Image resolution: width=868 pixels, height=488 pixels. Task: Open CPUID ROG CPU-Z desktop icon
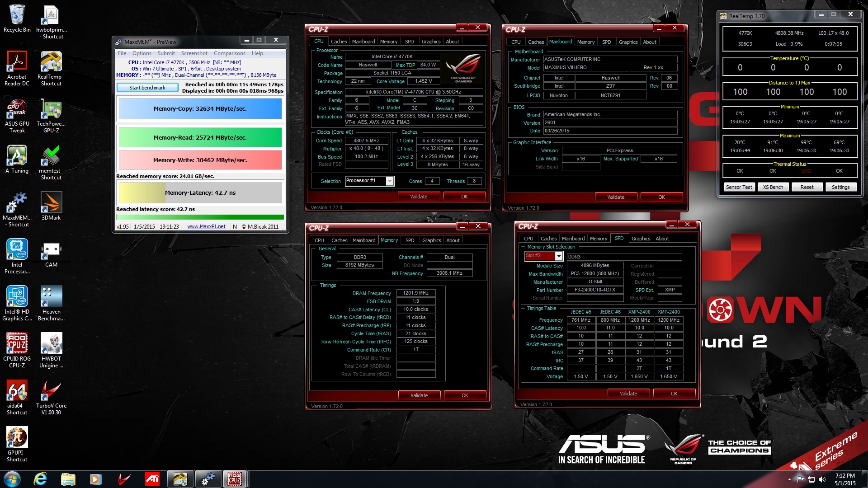tap(17, 350)
